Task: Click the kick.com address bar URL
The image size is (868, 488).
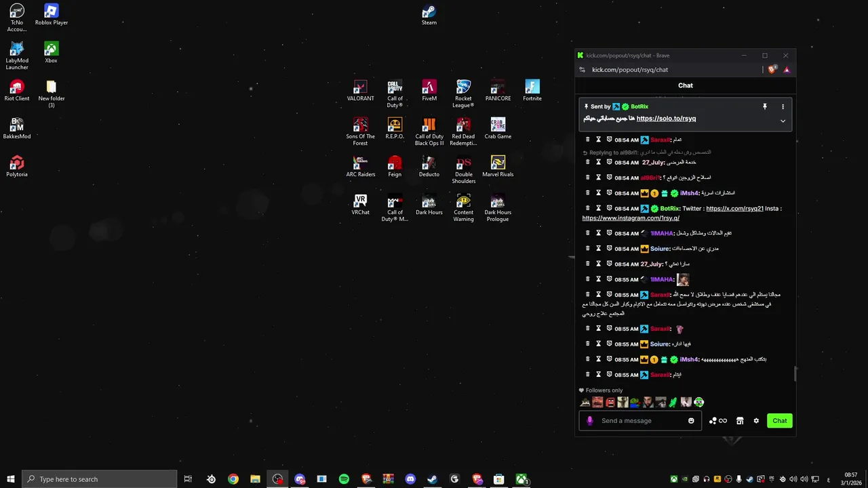Action: tap(630, 70)
